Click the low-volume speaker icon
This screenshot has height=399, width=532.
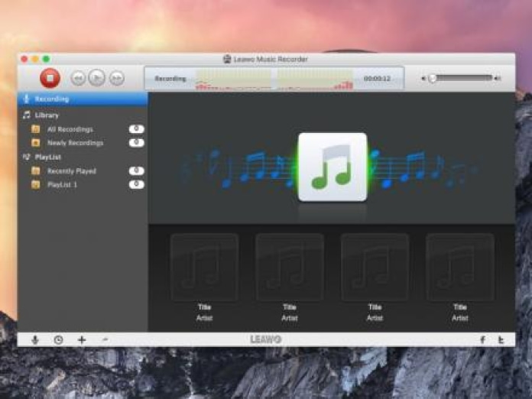423,79
